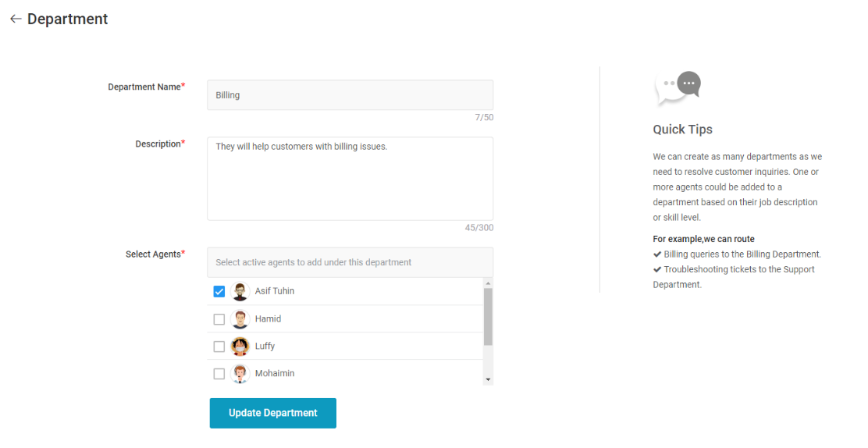Screen dimensions: 868x448
Task: Click Asif Tuhin's avatar icon
Action: [240, 291]
